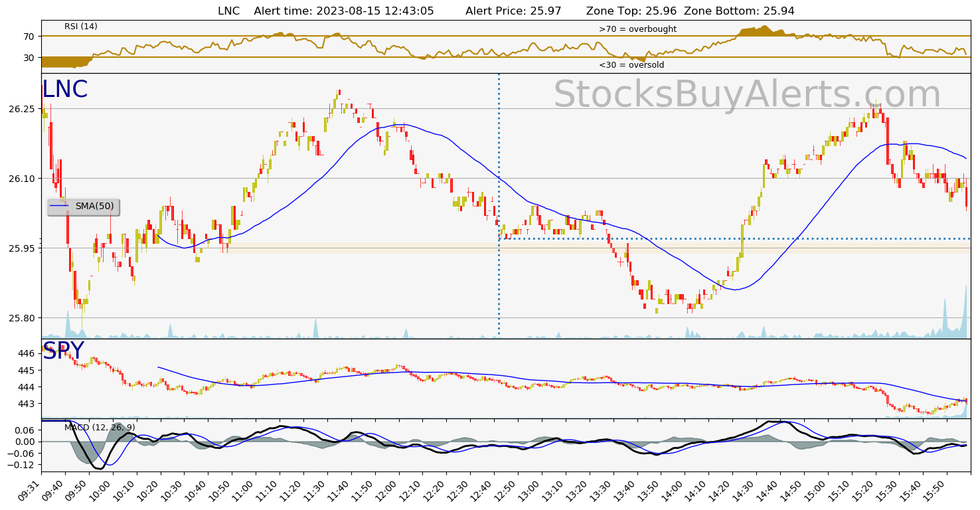Click the MACD 0.06 axis label
The height and width of the screenshot is (510, 980).
click(x=24, y=430)
